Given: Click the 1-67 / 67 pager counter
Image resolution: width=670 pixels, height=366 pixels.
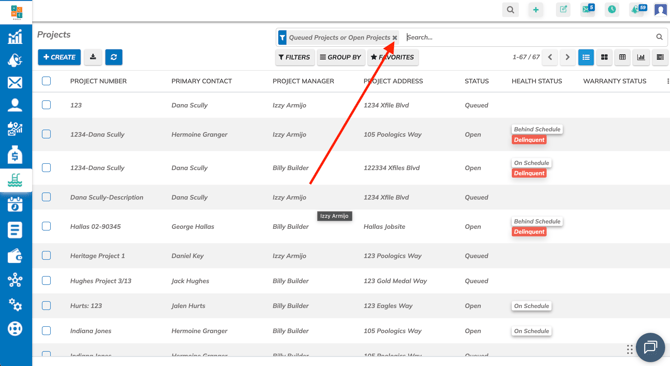Looking at the screenshot, I should (x=526, y=57).
